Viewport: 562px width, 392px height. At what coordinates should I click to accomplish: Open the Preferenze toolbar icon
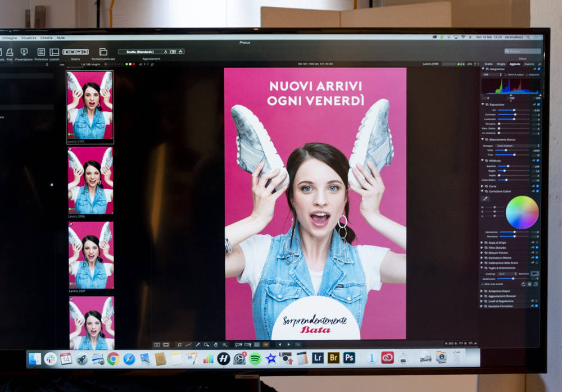(x=41, y=52)
